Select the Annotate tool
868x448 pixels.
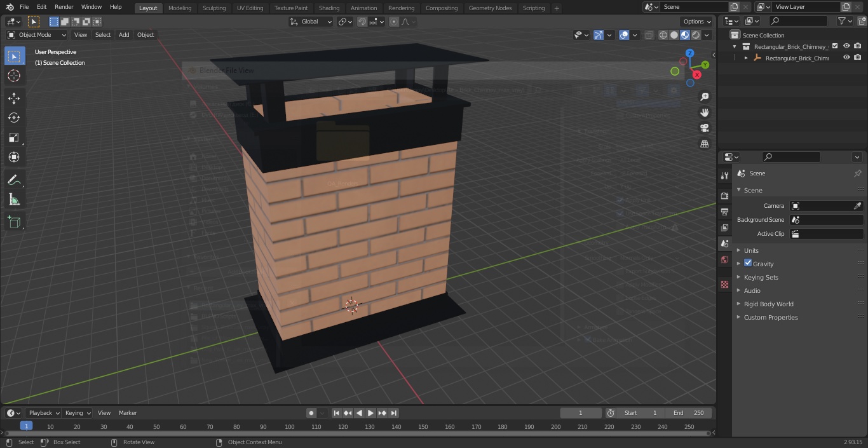pos(14,180)
